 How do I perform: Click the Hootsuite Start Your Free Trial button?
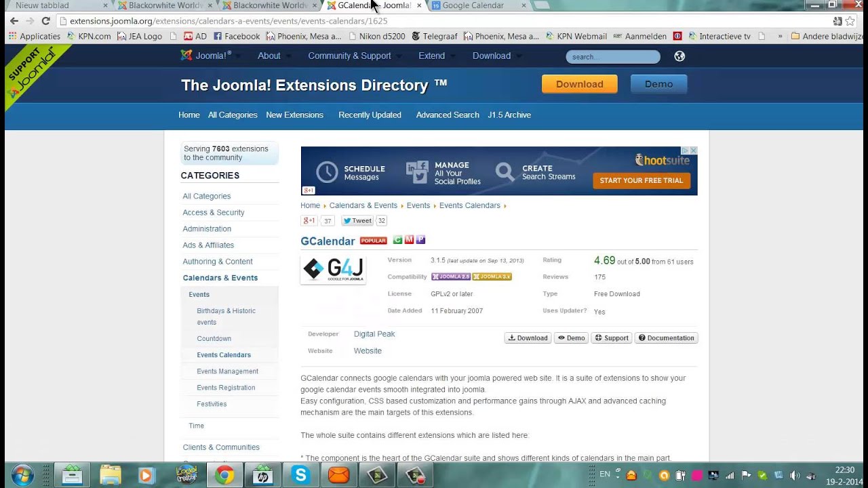[642, 180]
